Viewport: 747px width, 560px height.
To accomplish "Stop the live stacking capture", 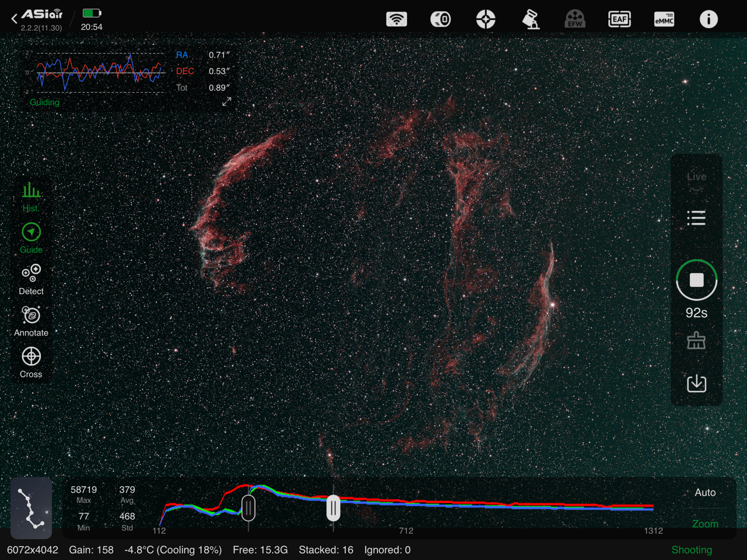I will click(x=696, y=281).
